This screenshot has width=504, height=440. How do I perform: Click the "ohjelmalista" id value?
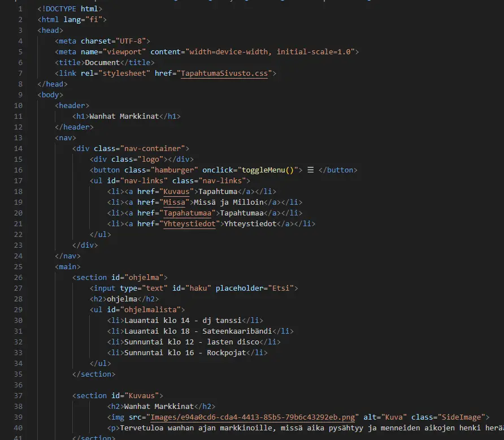pos(150,310)
